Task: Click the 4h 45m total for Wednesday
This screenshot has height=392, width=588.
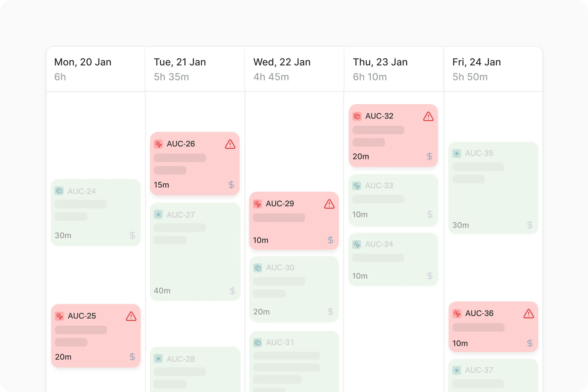Action: point(271,77)
